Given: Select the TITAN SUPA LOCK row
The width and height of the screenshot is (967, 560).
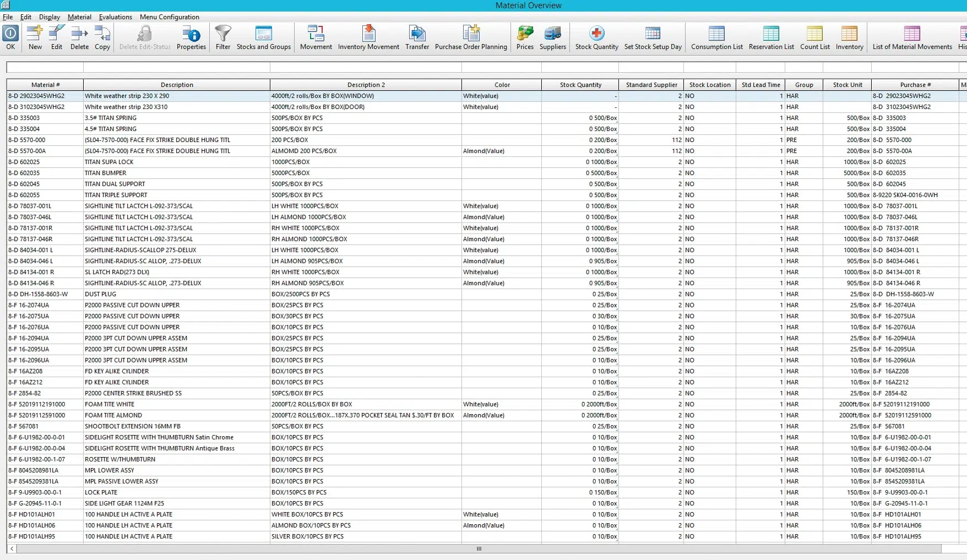Looking at the screenshot, I should pos(109,162).
